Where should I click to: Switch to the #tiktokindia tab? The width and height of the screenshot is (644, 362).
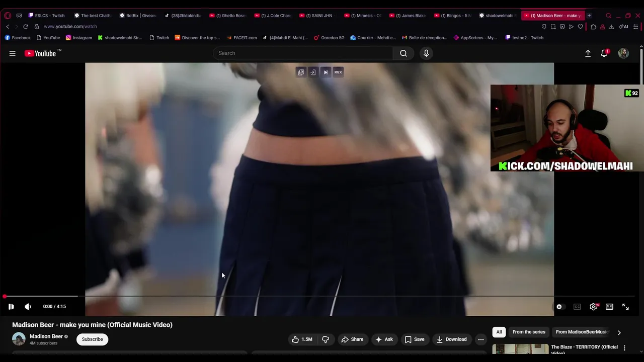(183, 16)
